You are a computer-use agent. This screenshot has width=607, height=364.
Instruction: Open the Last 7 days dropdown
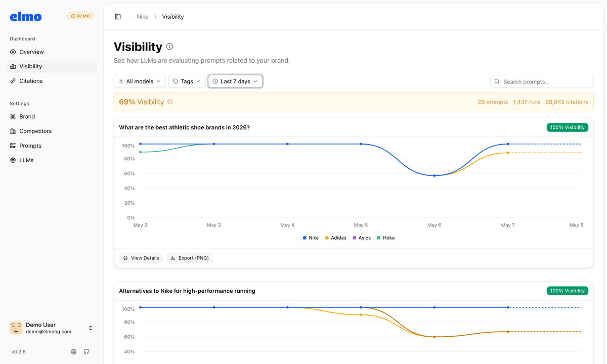pos(235,81)
